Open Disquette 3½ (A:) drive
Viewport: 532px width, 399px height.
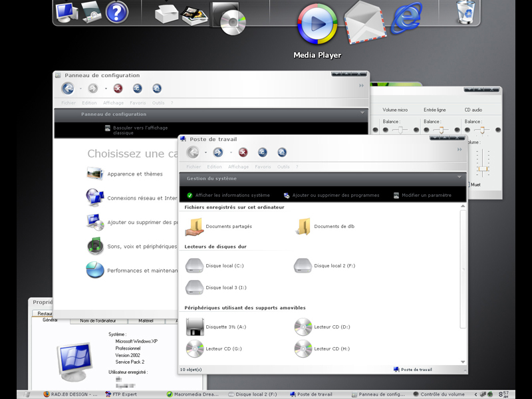(x=216, y=327)
